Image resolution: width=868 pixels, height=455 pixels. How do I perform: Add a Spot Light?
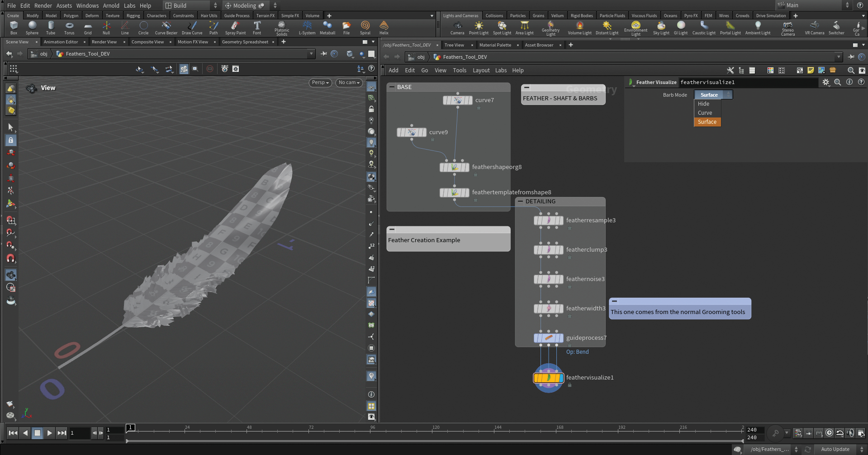[502, 28]
